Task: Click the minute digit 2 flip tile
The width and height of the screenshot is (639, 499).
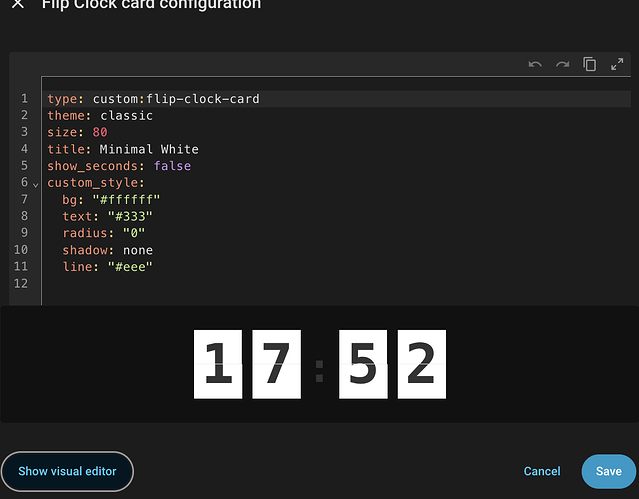Action: click(x=422, y=364)
